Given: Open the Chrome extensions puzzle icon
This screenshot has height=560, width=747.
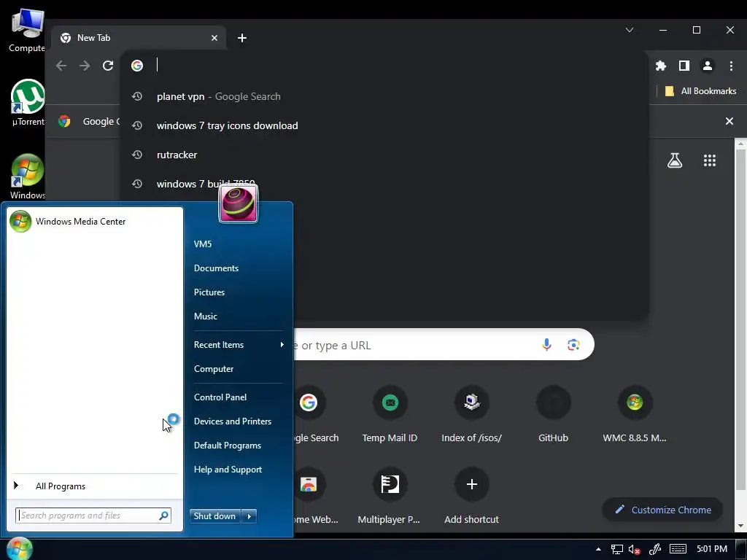Looking at the screenshot, I should point(661,66).
